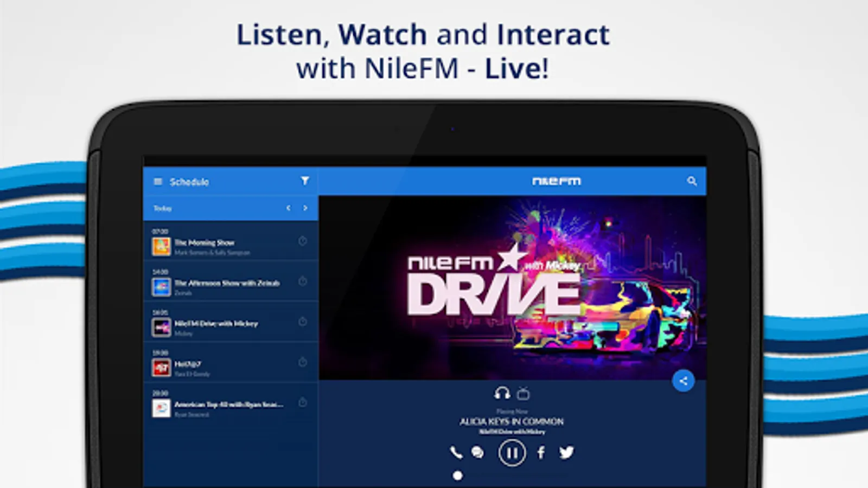Open the NileFM Twitter icon

(566, 452)
